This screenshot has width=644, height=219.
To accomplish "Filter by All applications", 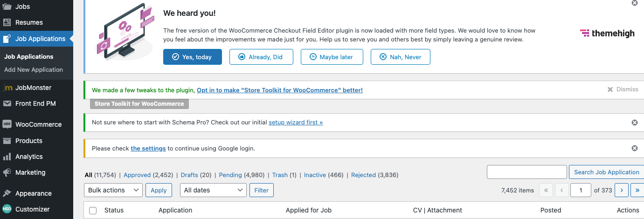I will [88, 175].
